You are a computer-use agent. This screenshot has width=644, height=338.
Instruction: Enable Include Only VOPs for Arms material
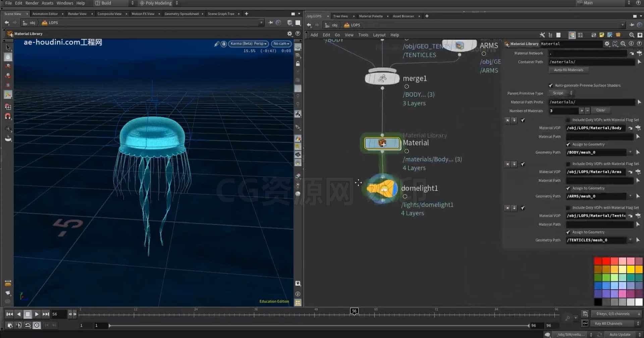pyautogui.click(x=568, y=164)
